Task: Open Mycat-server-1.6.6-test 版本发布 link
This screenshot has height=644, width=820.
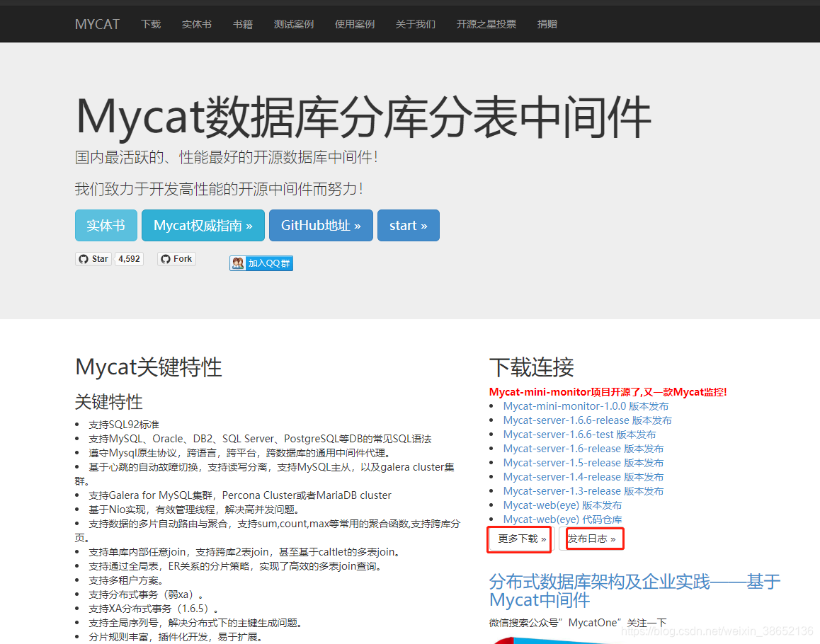Action: click(579, 435)
